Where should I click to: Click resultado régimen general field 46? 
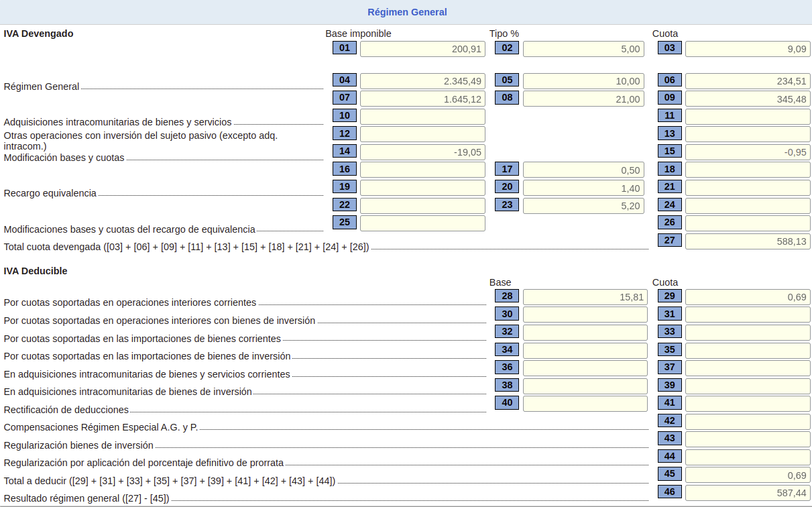pyautogui.click(x=748, y=493)
